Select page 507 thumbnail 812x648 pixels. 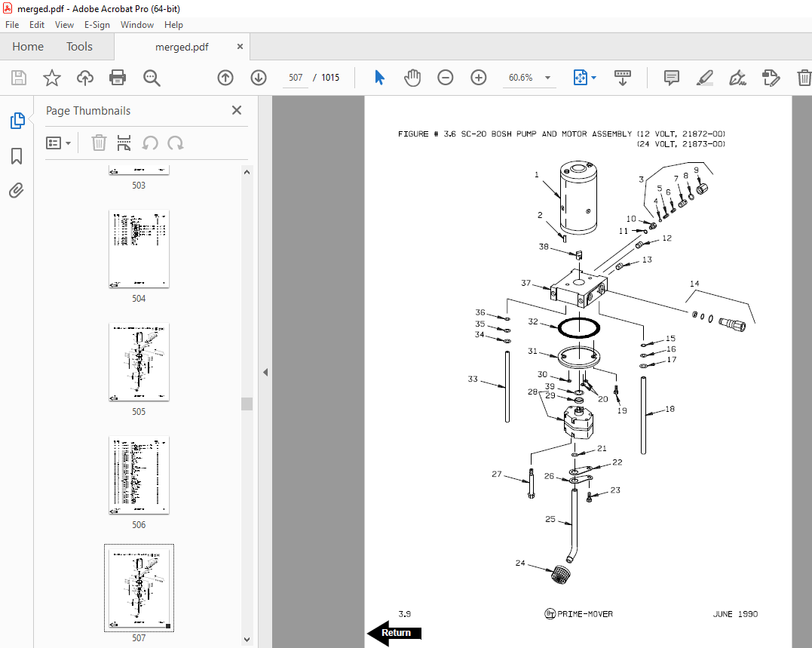pos(139,588)
